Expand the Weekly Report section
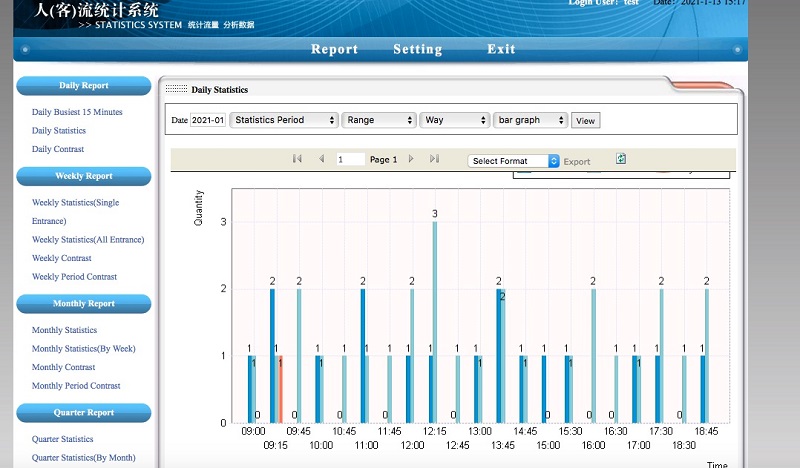The width and height of the screenshot is (800, 468). 84,176
